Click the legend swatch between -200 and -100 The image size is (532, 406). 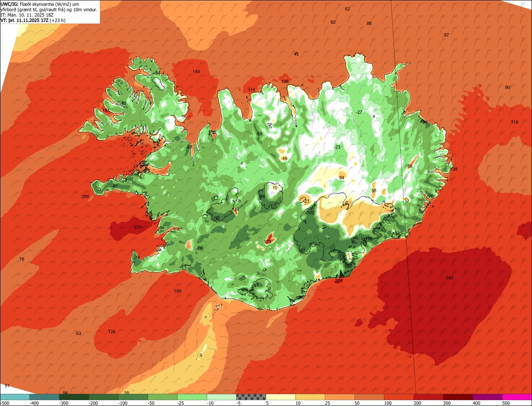[x=103, y=397]
